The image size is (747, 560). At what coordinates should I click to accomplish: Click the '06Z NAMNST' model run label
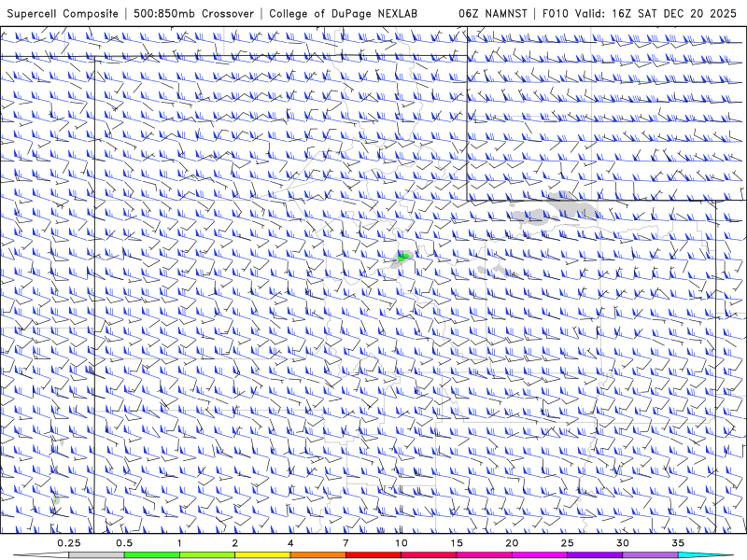493,14
